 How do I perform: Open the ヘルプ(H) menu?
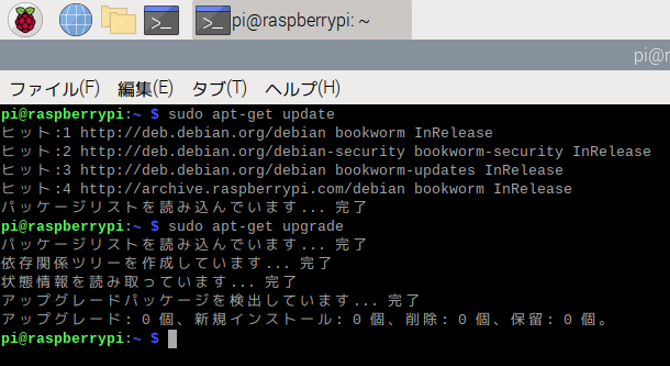click(x=303, y=88)
